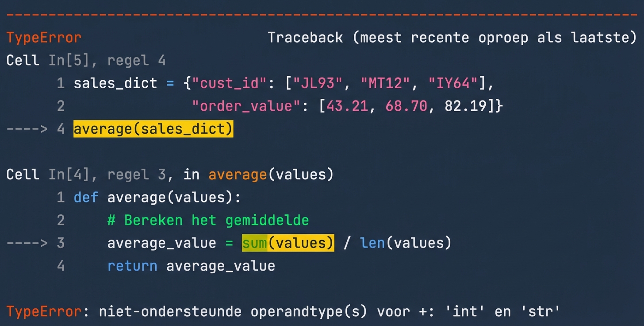Click the orange dashed separator line
The height and width of the screenshot is (326, 644).
coord(322,13)
